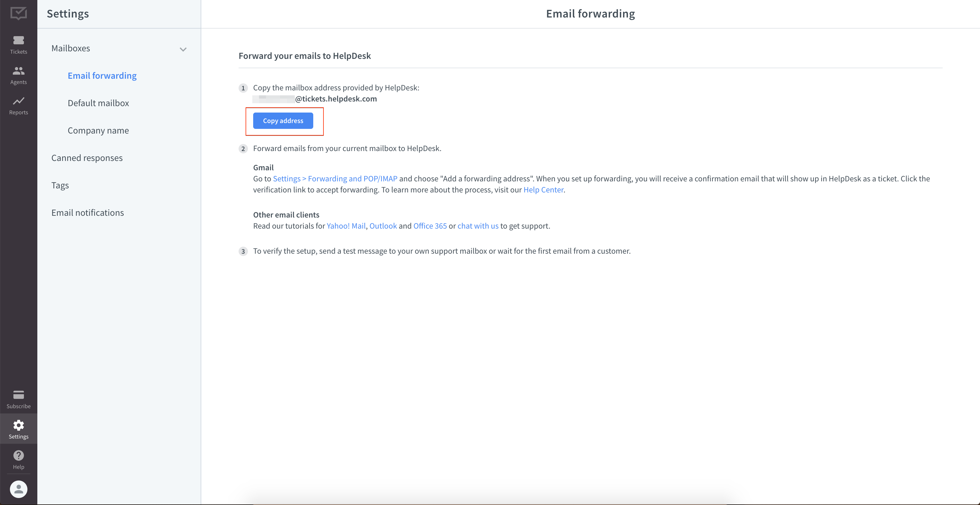Click the chat with us link

[477, 226]
